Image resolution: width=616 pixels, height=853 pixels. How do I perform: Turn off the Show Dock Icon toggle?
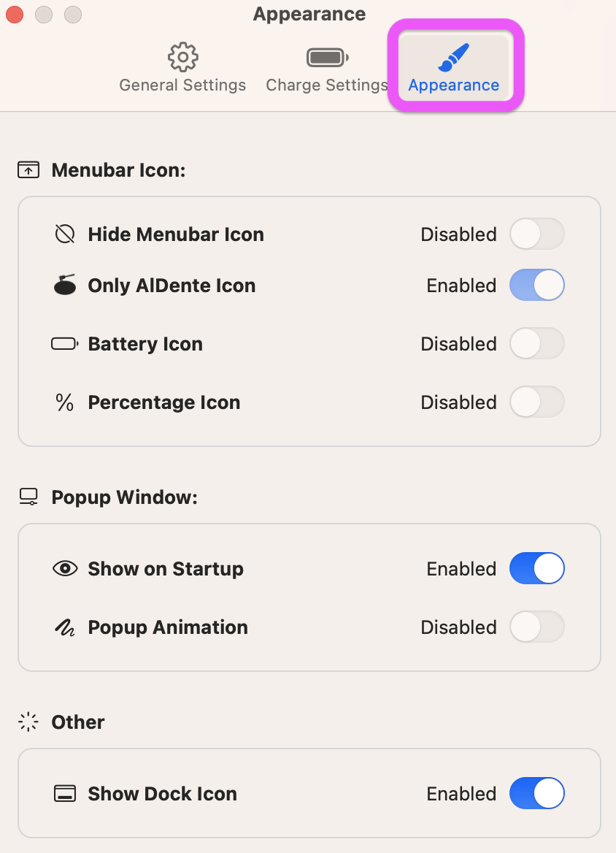[x=537, y=794]
